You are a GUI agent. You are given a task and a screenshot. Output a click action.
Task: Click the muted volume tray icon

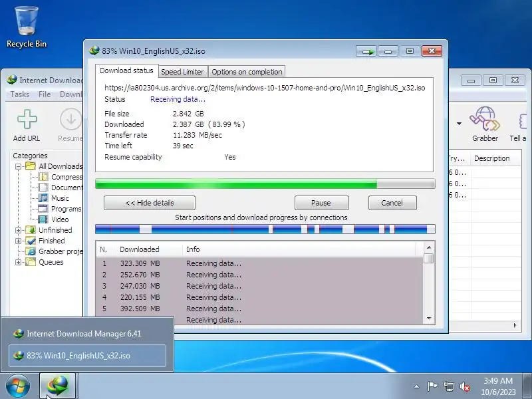point(464,386)
